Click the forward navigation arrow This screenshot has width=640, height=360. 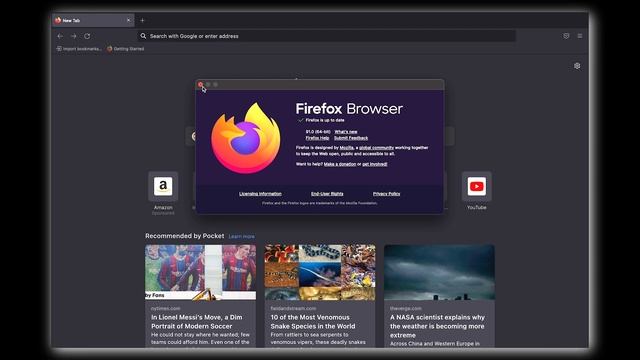tap(73, 36)
